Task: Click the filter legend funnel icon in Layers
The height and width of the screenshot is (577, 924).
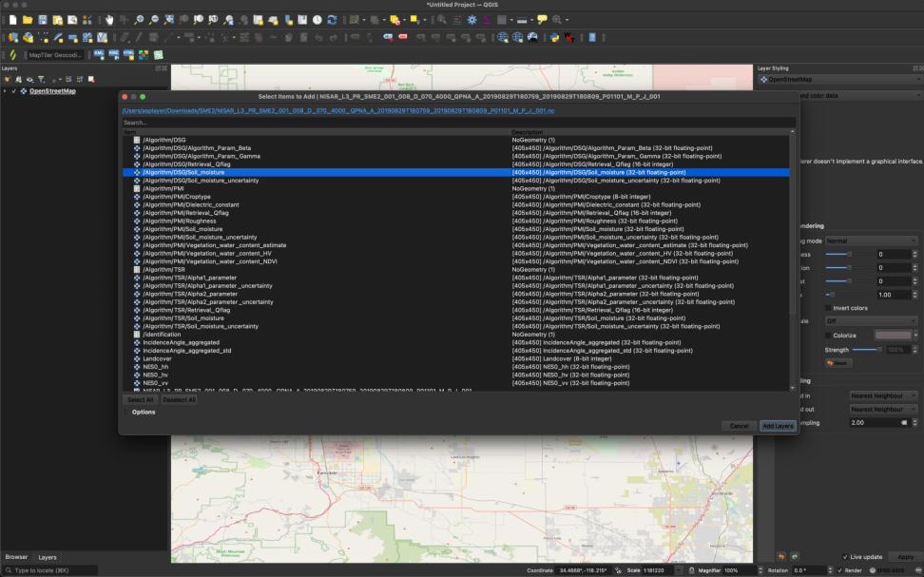Action: pos(41,79)
